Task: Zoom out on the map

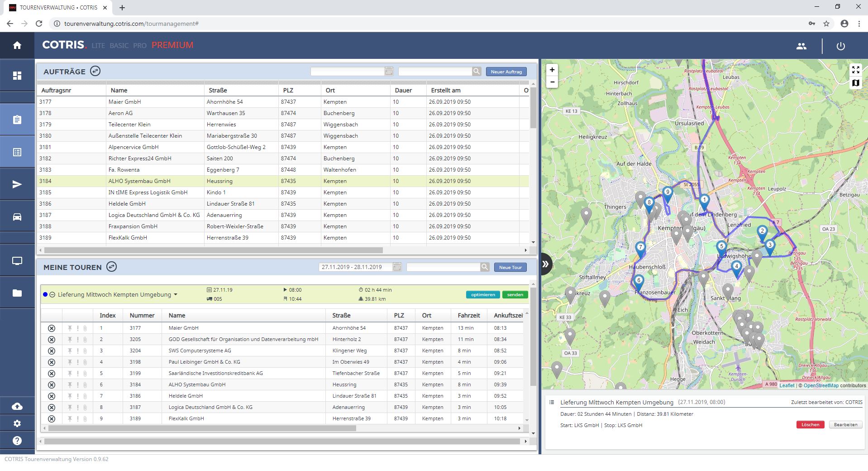Action: (552, 82)
